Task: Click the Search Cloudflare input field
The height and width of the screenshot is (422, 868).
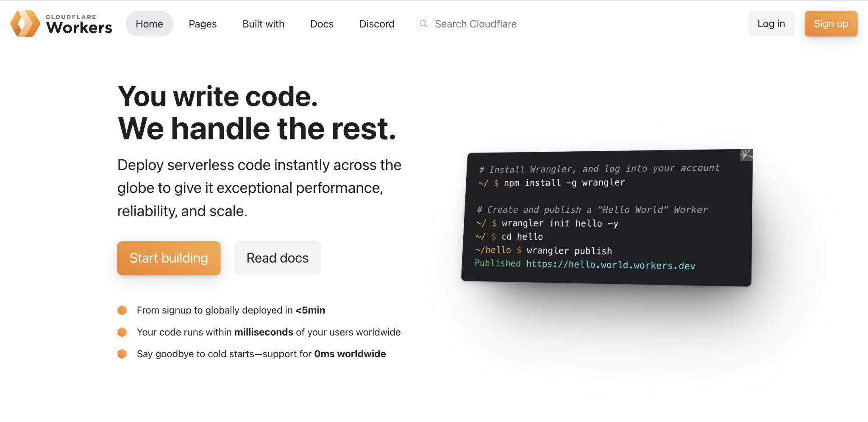Action: pyautogui.click(x=475, y=24)
